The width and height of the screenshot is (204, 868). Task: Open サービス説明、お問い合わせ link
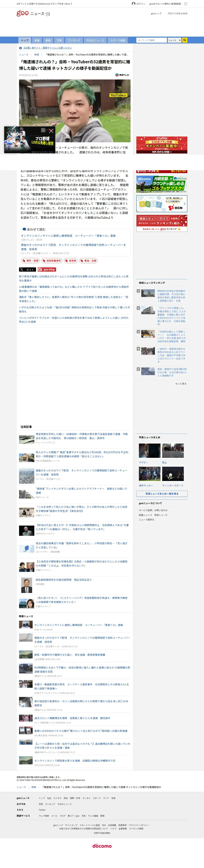pyautogui.click(x=153, y=510)
